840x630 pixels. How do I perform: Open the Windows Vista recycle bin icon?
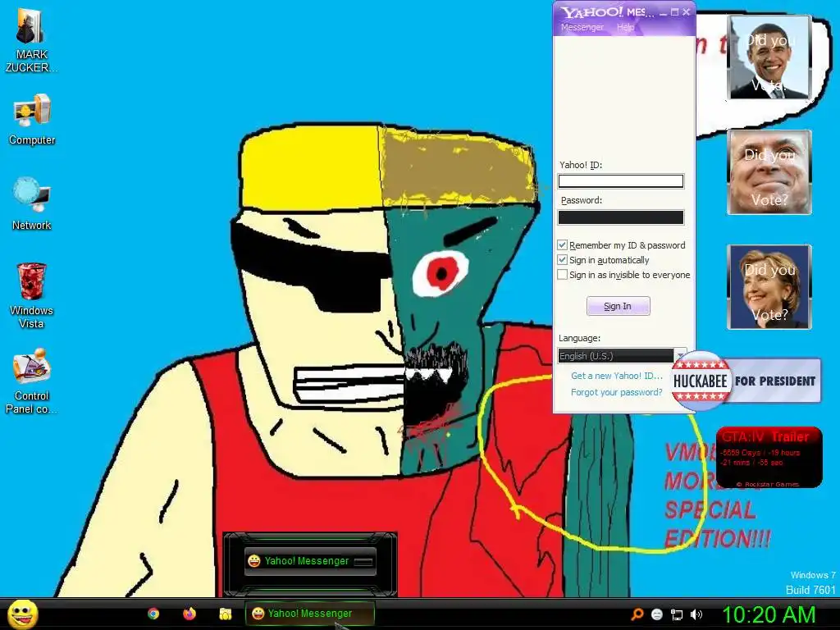(x=32, y=295)
